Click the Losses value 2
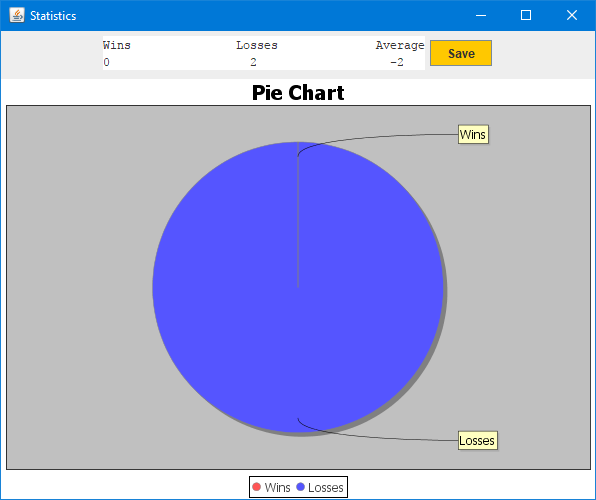 click(253, 62)
